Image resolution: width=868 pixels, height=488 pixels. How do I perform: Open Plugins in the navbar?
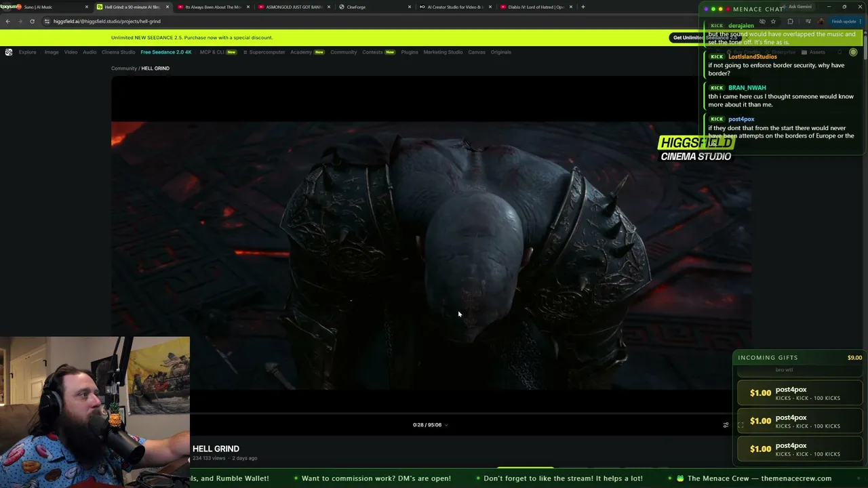coord(410,52)
